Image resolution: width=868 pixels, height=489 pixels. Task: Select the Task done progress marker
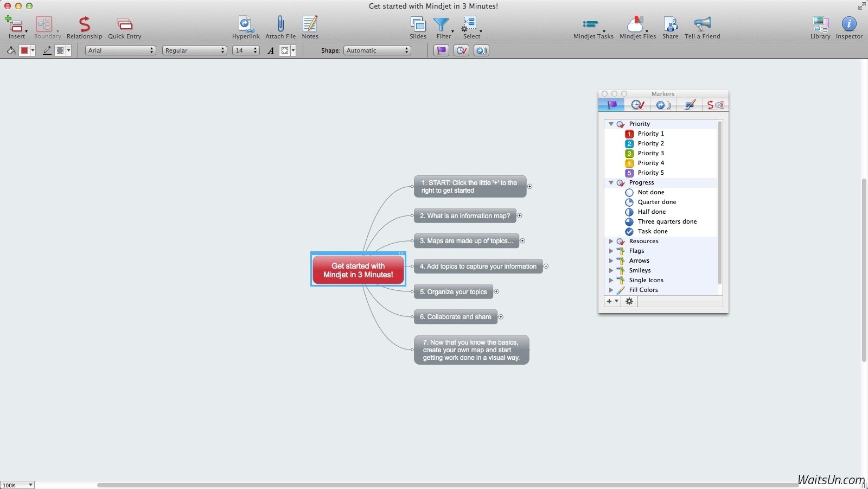653,231
